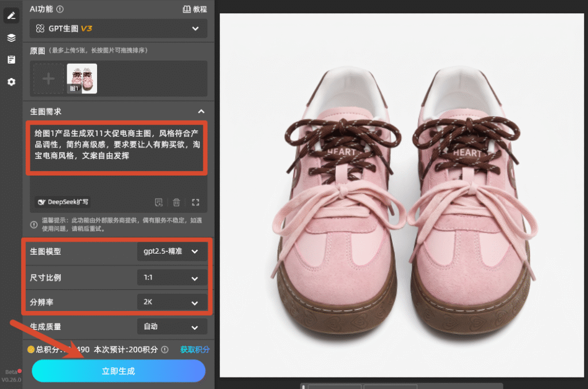Click the trash icon to clear prompt
588x389 pixels.
click(x=176, y=203)
